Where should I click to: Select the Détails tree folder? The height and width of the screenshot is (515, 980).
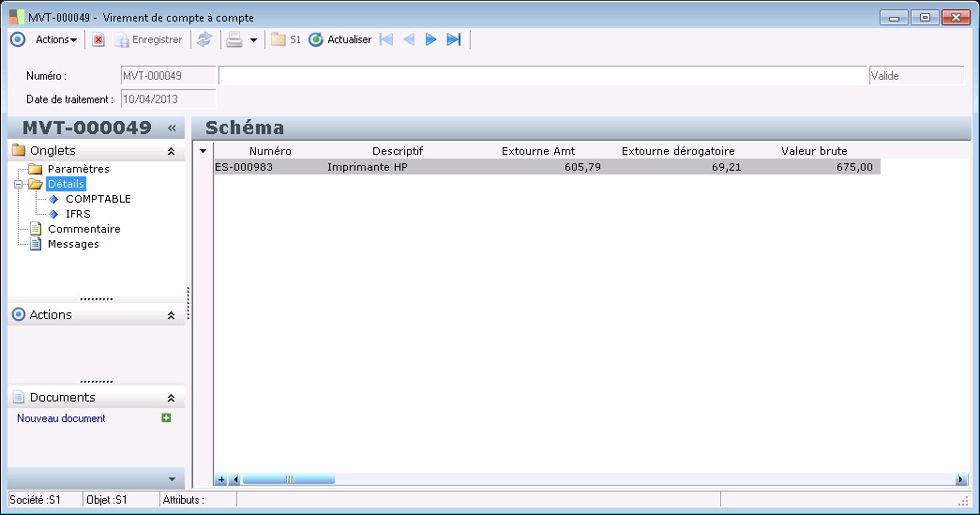coord(66,184)
